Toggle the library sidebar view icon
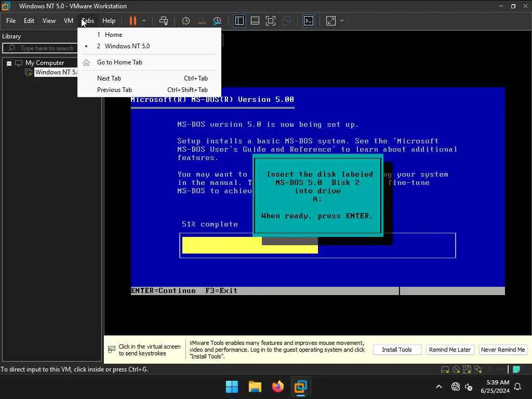This screenshot has height=399, width=532. [240, 21]
